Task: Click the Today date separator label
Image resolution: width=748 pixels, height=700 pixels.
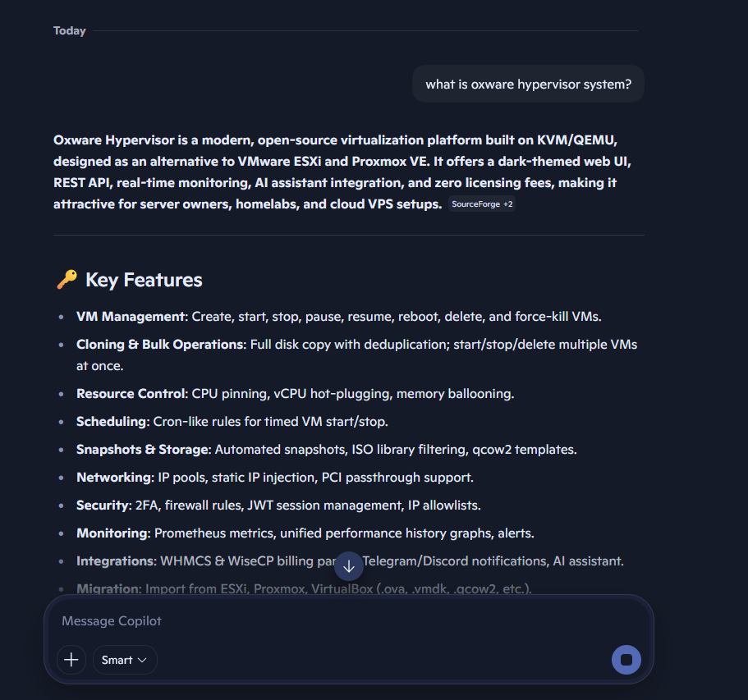Action: (69, 30)
